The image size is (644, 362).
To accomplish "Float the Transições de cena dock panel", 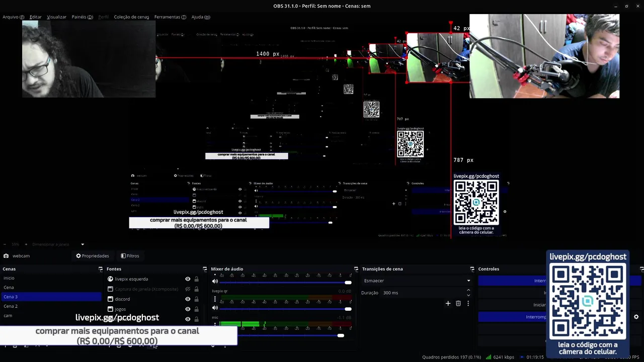I will pos(472,269).
